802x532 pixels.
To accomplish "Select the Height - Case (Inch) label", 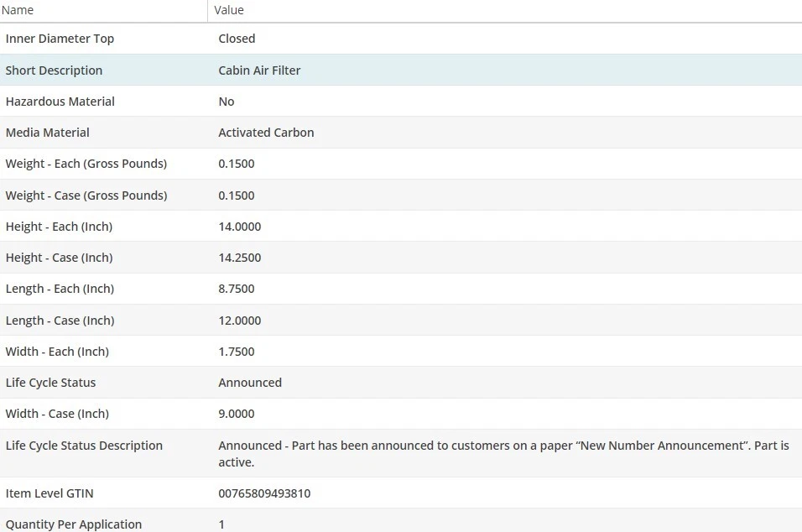I will click(59, 258).
